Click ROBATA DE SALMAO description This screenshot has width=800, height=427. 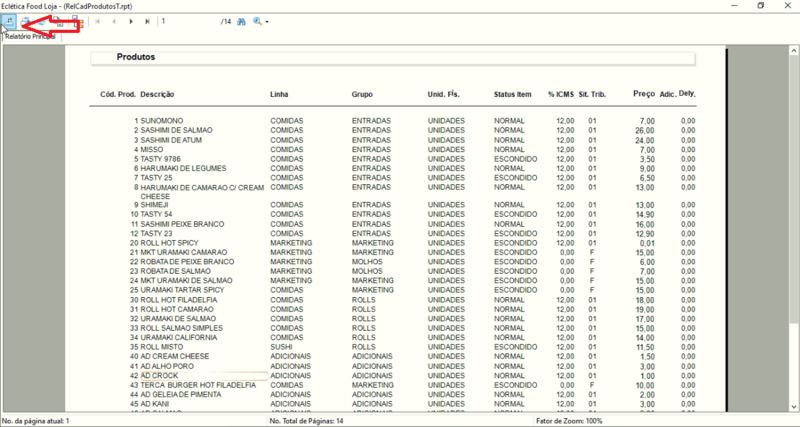(175, 271)
